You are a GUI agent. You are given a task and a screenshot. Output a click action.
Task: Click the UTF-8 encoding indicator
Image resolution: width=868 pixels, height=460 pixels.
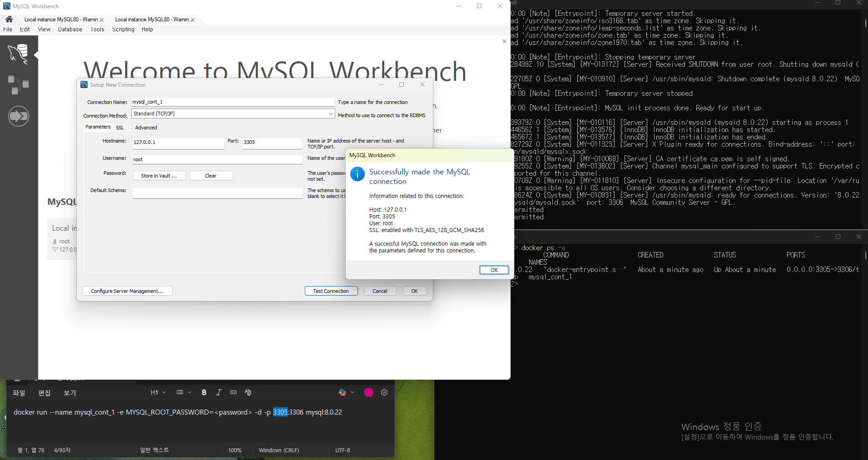(342, 450)
